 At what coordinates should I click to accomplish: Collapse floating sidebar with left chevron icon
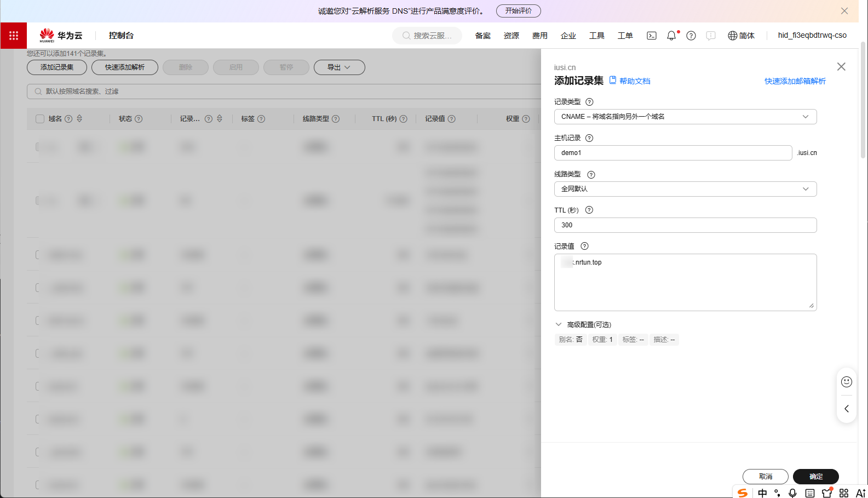(847, 409)
